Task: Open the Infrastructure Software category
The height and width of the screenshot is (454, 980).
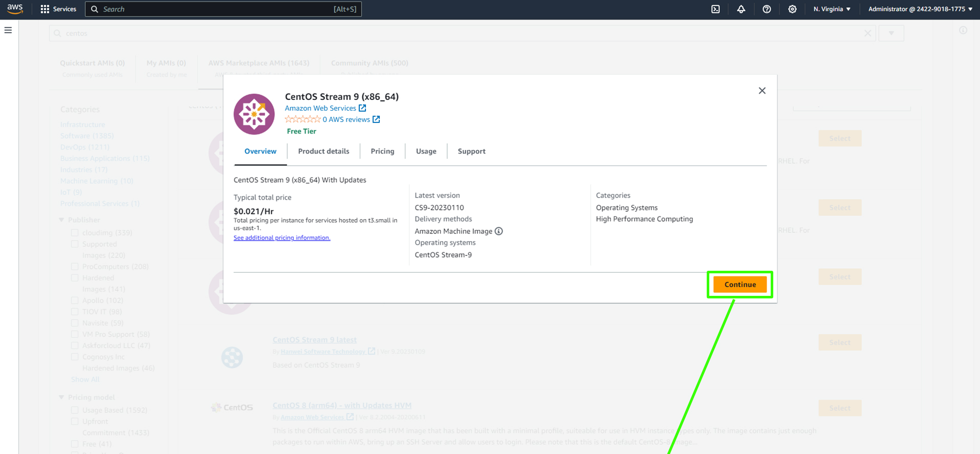Action: click(87, 130)
